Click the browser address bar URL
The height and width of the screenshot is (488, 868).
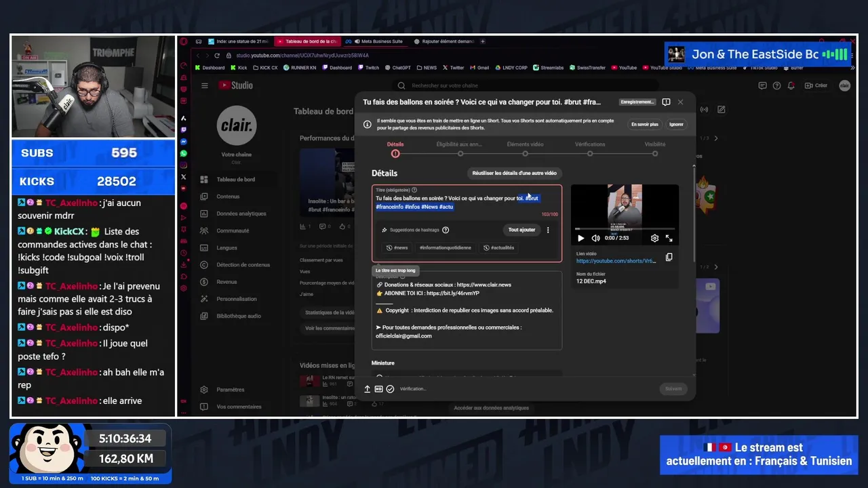[301, 56]
